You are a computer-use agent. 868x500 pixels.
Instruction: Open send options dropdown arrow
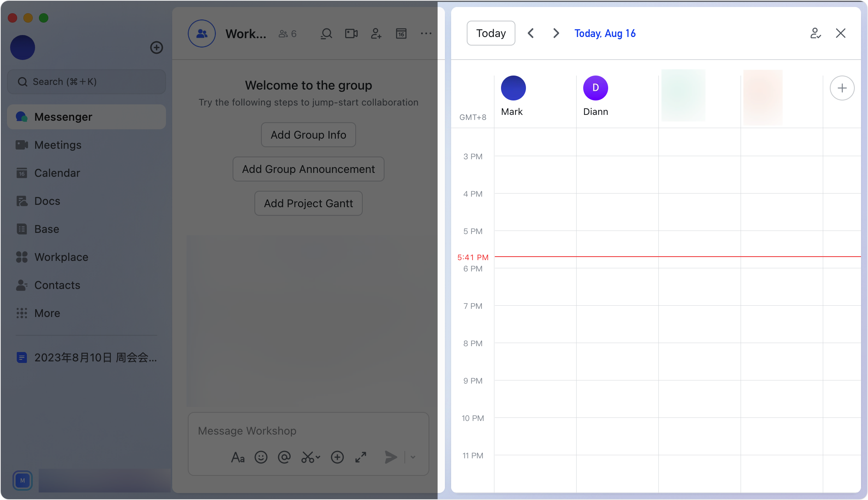(x=413, y=457)
